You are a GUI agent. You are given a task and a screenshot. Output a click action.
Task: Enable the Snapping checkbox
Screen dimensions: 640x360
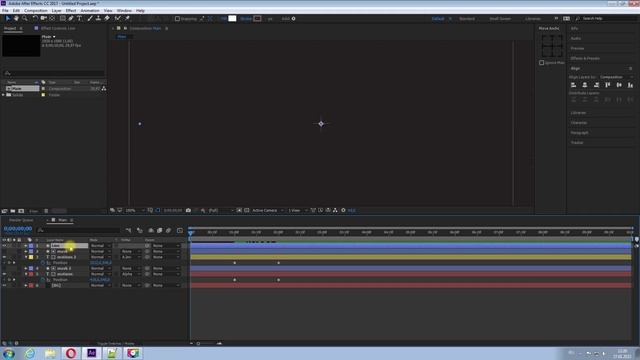pos(177,19)
